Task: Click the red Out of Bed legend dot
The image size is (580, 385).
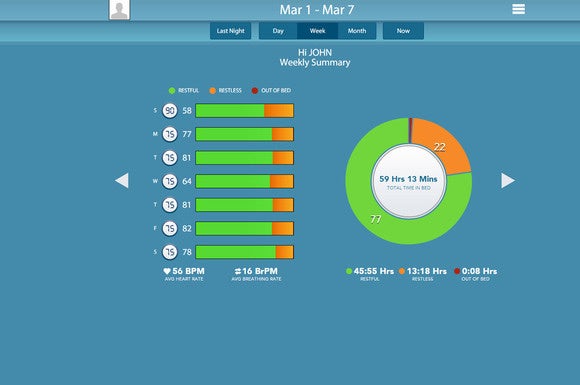Action: tap(254, 91)
